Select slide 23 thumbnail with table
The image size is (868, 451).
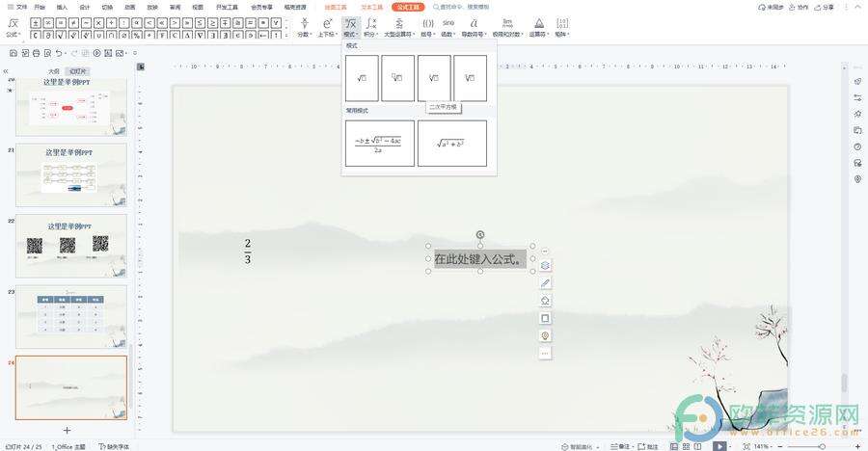click(71, 316)
